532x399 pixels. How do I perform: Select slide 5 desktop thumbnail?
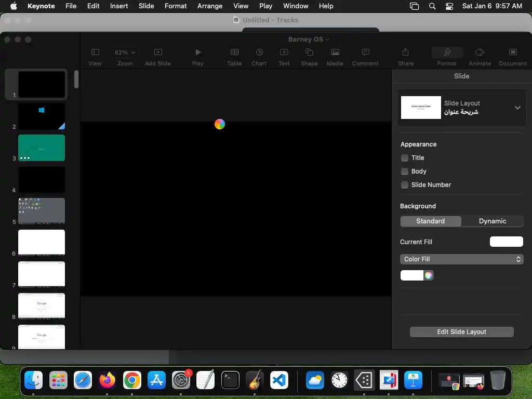(42, 211)
